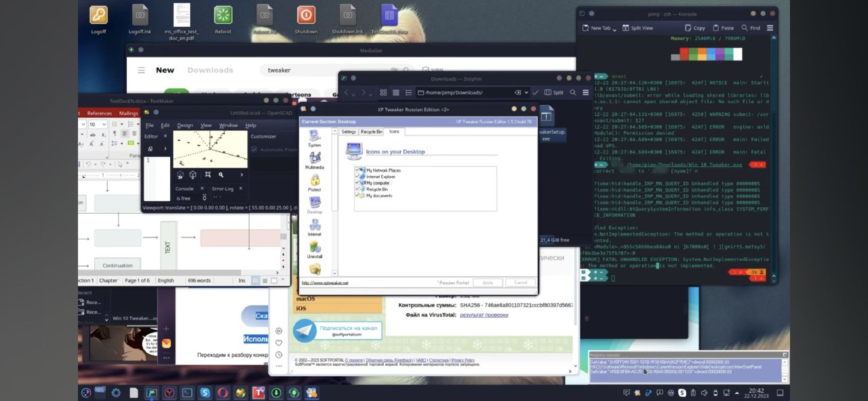
Task: Open the Help menu in OpenSCAD
Action: tap(251, 126)
